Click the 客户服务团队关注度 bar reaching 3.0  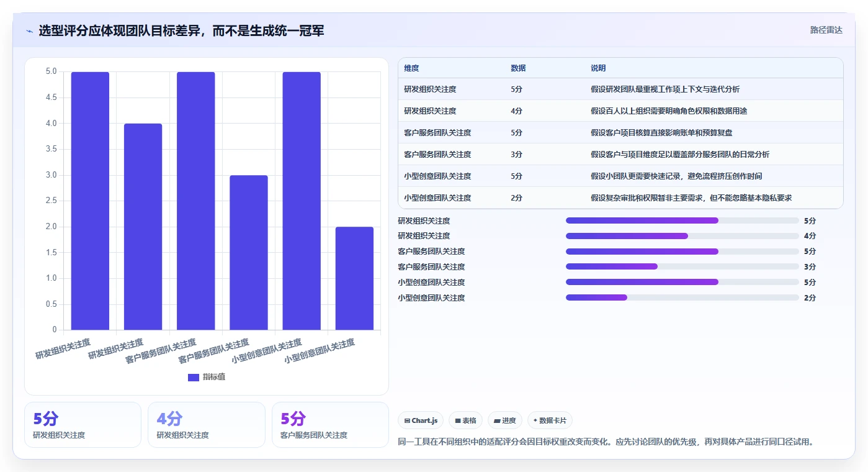pyautogui.click(x=248, y=253)
